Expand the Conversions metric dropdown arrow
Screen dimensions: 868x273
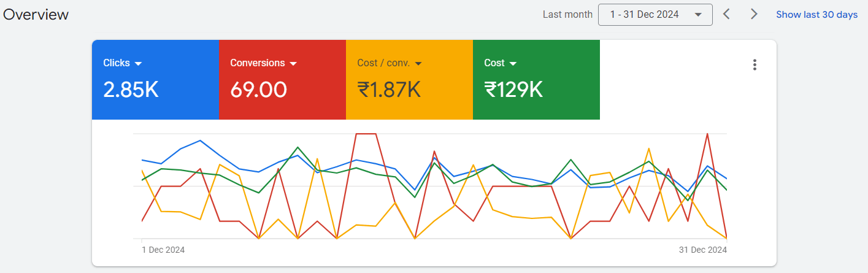(293, 63)
